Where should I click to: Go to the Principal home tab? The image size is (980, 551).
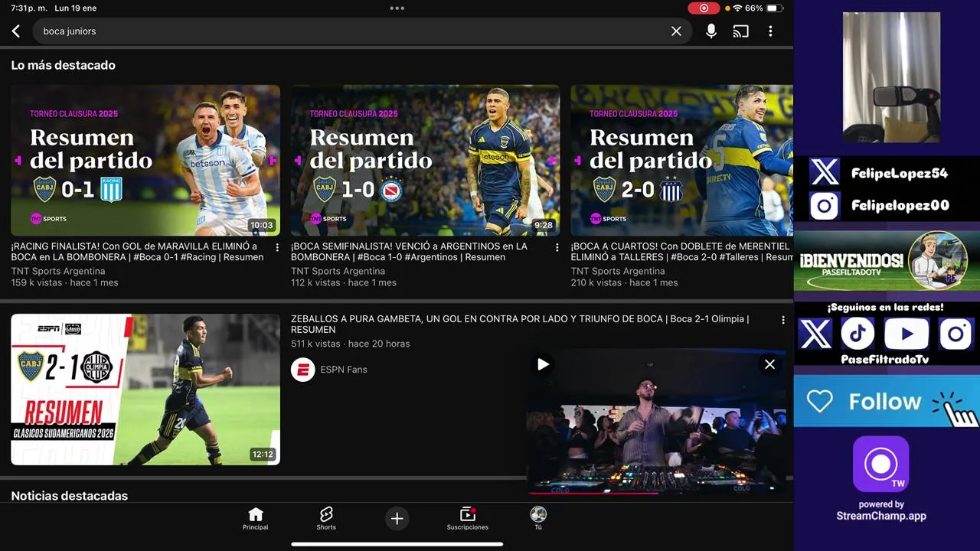click(256, 519)
